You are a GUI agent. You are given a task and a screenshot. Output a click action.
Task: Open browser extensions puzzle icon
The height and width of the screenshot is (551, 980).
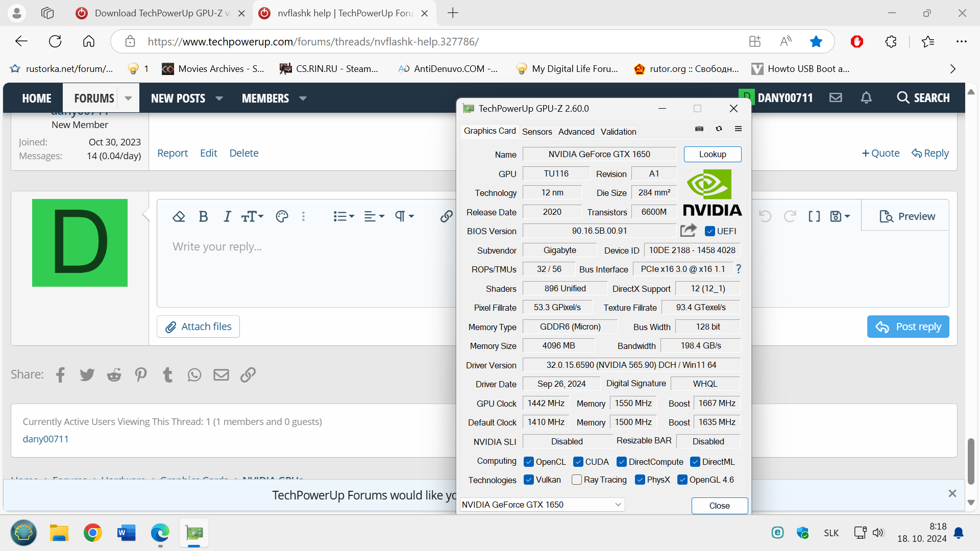(x=891, y=41)
